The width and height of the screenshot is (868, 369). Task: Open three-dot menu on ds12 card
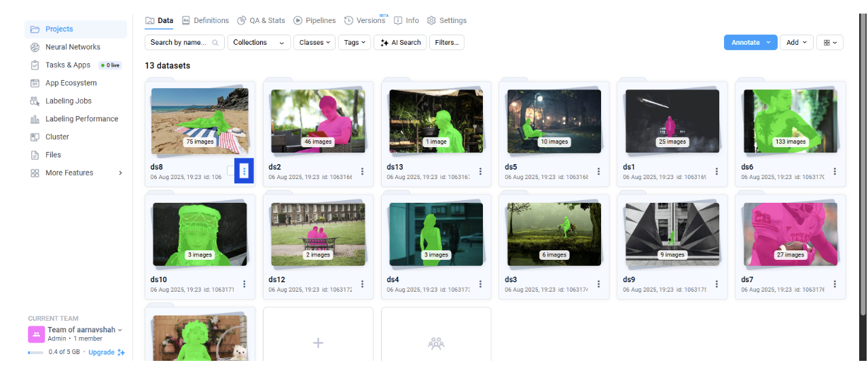(x=362, y=284)
